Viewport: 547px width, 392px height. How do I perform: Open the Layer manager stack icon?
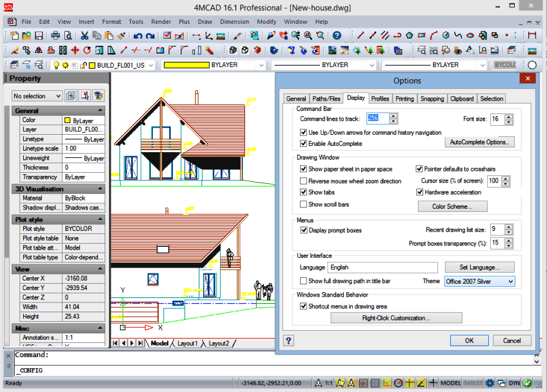tap(15, 65)
